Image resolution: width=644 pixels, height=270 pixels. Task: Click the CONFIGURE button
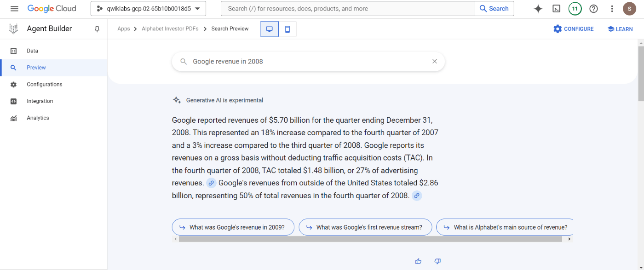pos(573,29)
